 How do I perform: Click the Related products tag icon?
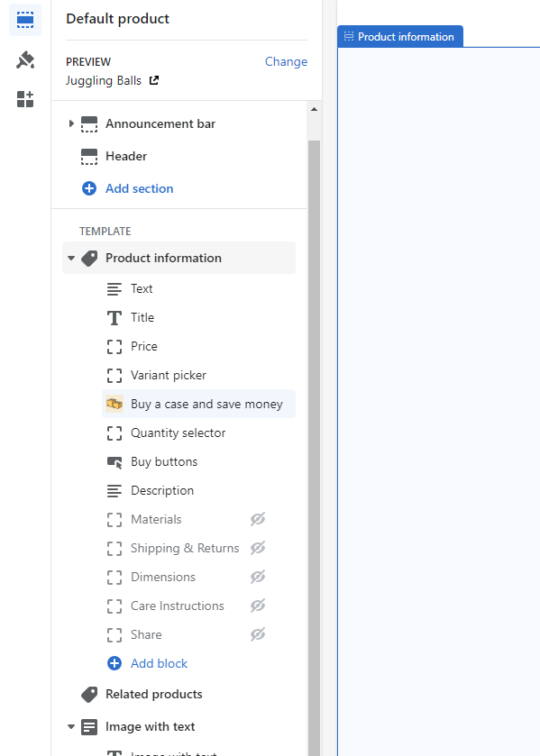pos(89,695)
